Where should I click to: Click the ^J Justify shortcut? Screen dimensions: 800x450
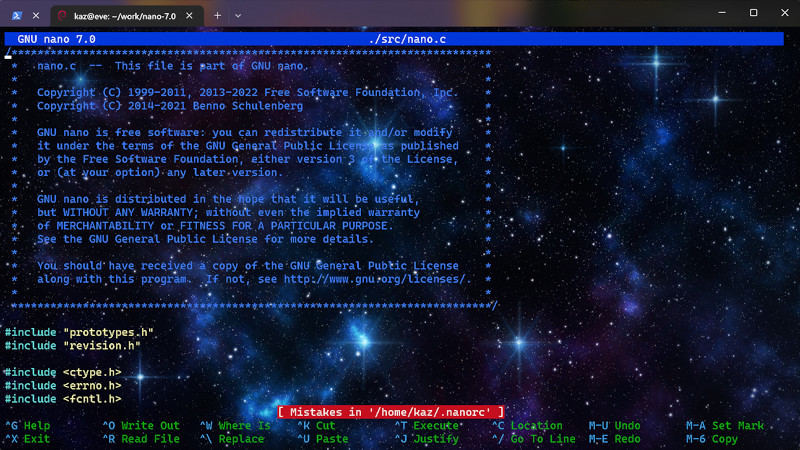[x=427, y=439]
